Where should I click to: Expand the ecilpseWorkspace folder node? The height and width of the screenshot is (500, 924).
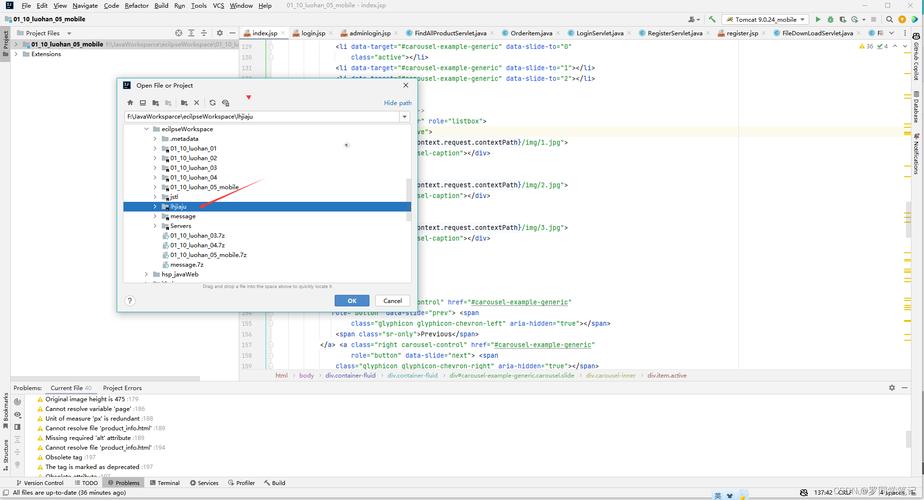(x=147, y=129)
